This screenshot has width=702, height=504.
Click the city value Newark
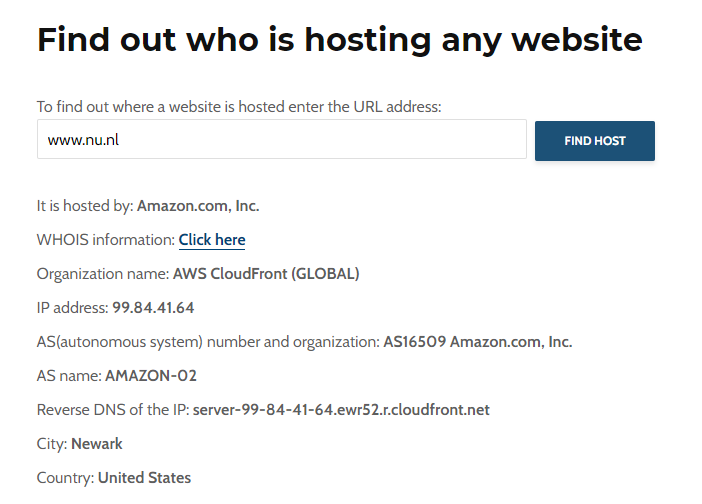coord(97,444)
